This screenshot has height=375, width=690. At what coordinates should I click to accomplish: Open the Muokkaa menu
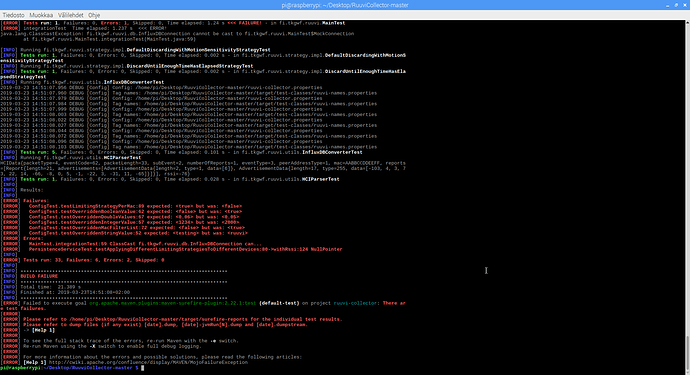click(x=41, y=15)
